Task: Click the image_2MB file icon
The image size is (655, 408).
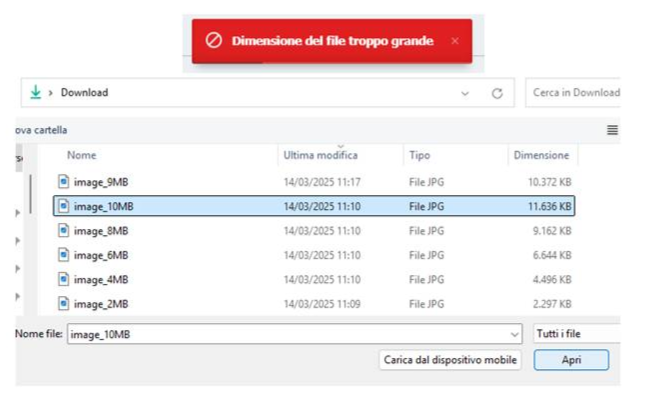Action: [63, 303]
